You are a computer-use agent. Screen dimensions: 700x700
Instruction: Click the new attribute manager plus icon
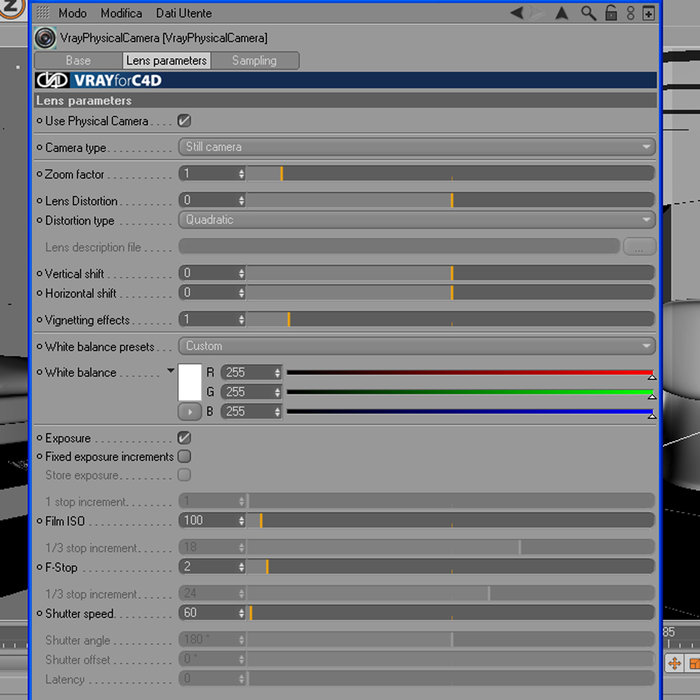tap(648, 13)
